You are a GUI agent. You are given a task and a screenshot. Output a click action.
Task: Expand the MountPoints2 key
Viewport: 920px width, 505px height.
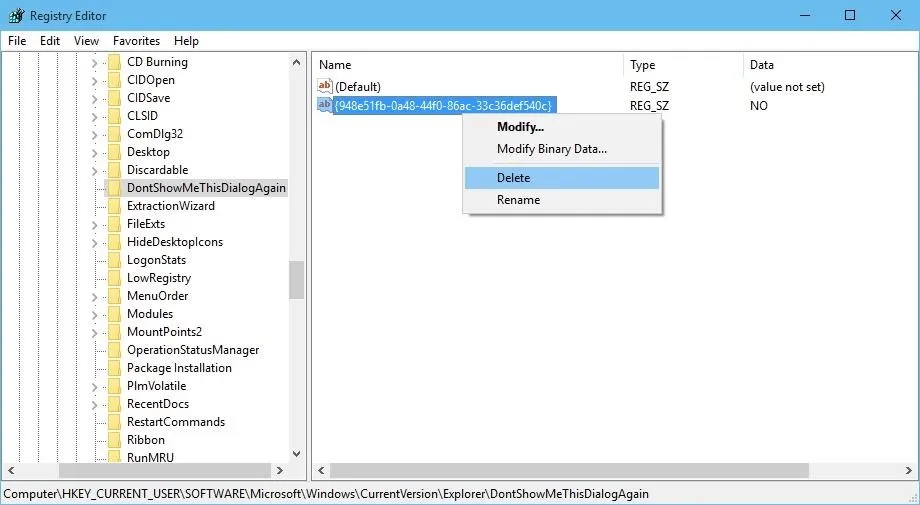pos(94,333)
